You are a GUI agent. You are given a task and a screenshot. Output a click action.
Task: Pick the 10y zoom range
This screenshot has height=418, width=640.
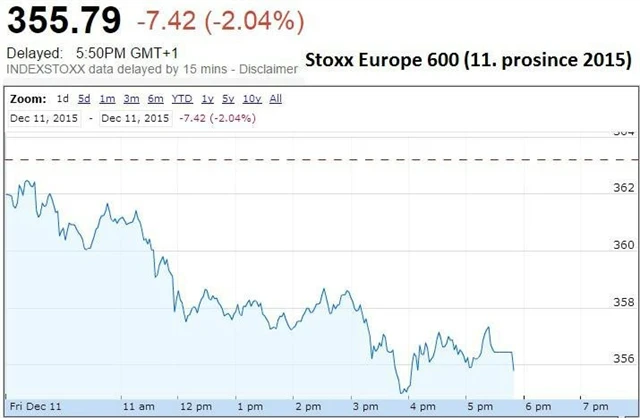click(251, 99)
